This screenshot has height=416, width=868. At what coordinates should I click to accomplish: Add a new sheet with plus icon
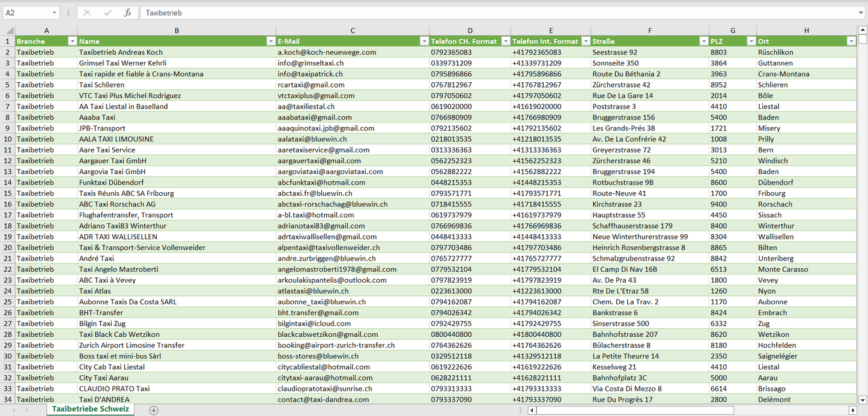pos(154,410)
